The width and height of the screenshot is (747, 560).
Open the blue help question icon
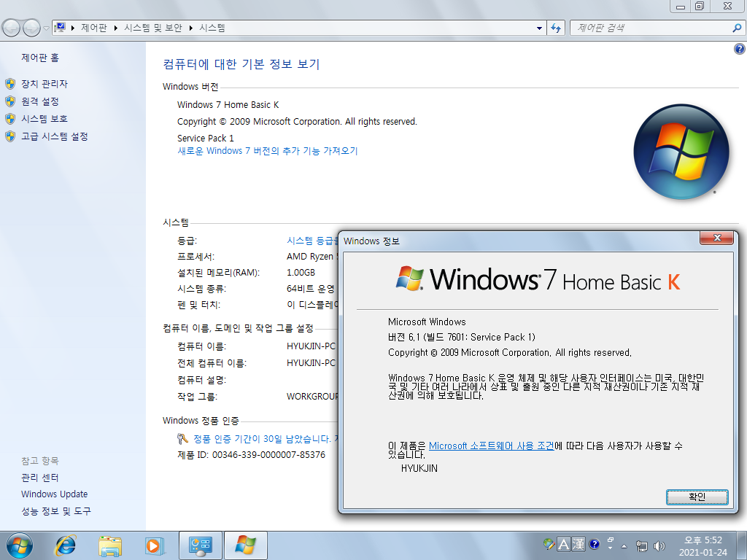(740, 49)
